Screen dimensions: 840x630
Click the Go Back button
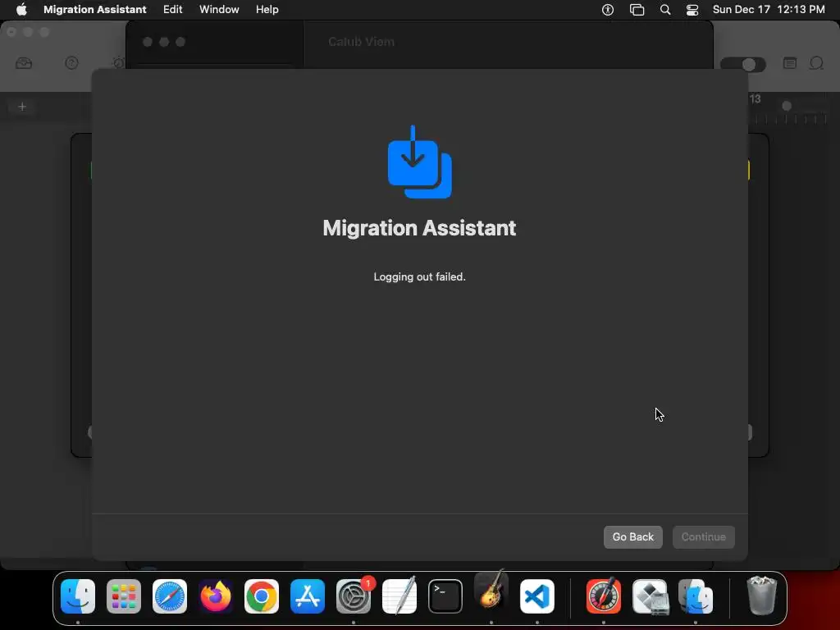pyautogui.click(x=632, y=536)
